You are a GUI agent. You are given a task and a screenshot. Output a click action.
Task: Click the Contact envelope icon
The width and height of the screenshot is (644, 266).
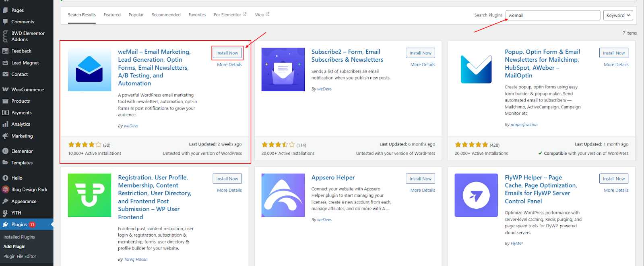[x=5, y=75]
